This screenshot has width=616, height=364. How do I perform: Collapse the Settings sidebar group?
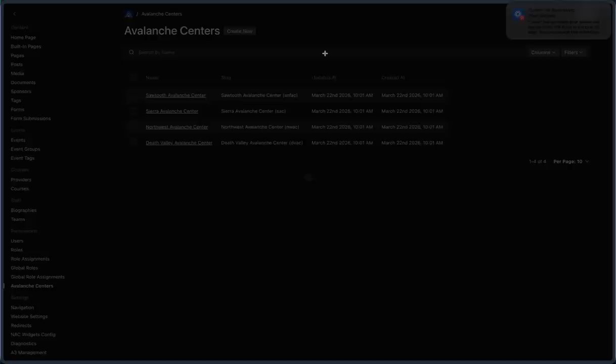(x=19, y=298)
